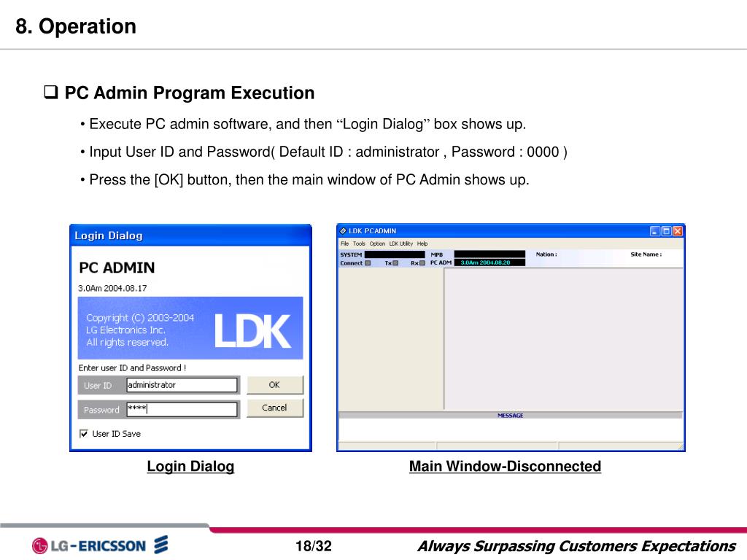The width and height of the screenshot is (747, 560).
Task: Open the LDK Utility menu
Action: click(x=401, y=244)
